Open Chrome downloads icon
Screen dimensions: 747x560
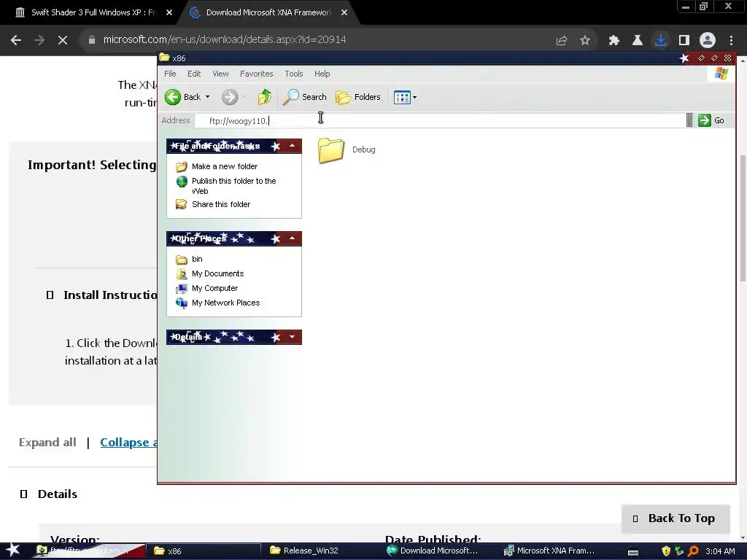point(661,40)
